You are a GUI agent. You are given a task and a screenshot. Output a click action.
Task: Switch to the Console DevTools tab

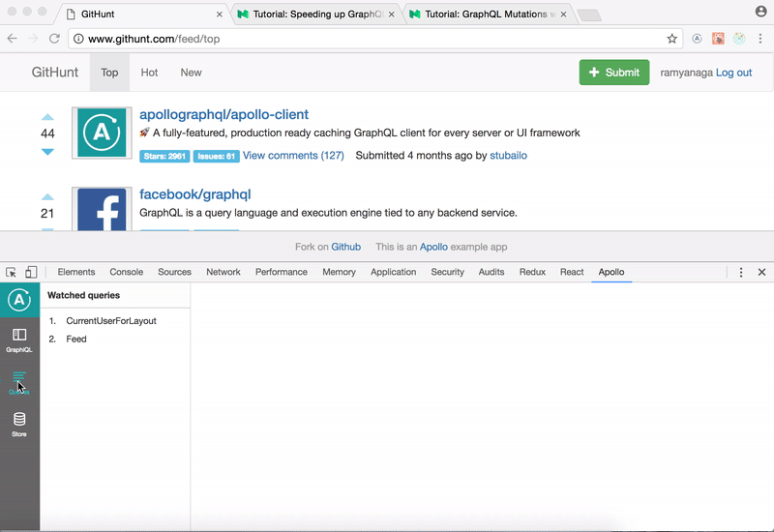[x=127, y=272]
